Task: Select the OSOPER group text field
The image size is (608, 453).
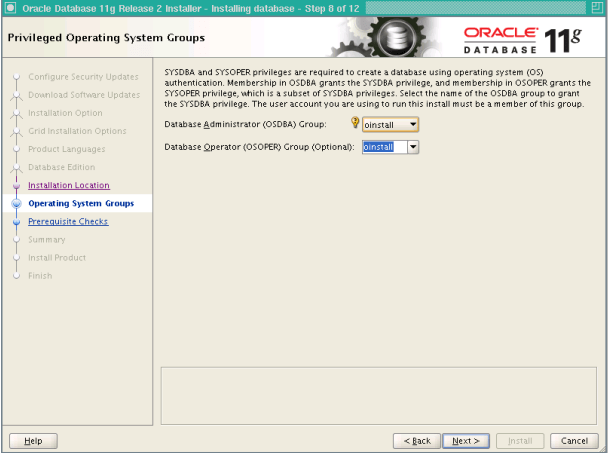Action: pyautogui.click(x=385, y=147)
